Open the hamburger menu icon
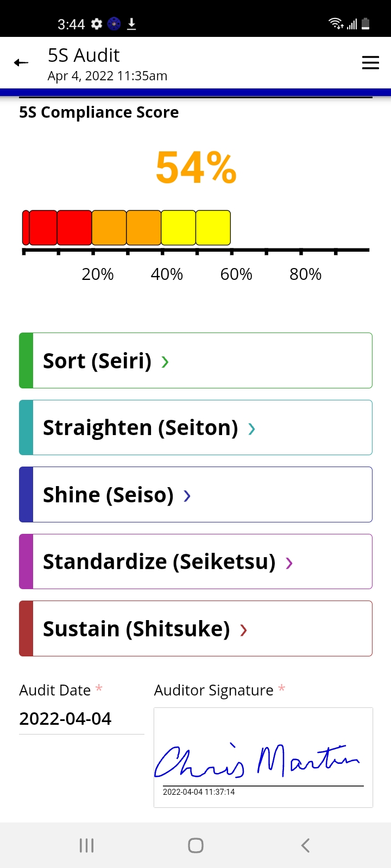 (370, 63)
